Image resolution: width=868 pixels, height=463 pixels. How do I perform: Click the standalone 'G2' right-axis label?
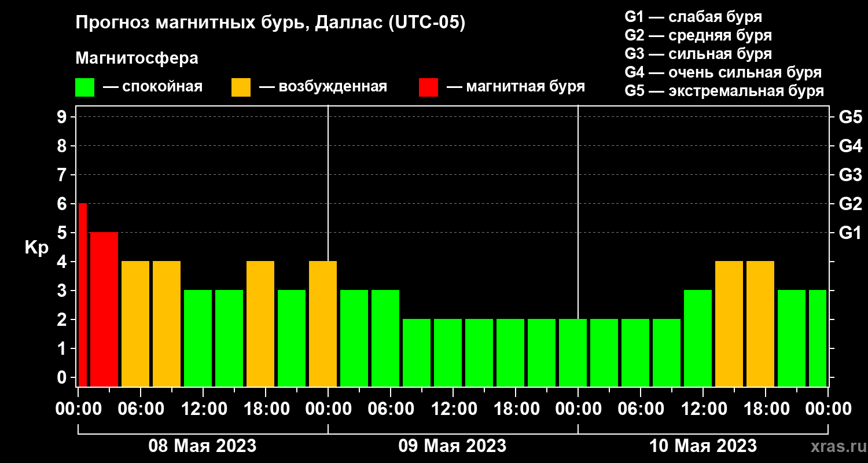click(x=850, y=204)
